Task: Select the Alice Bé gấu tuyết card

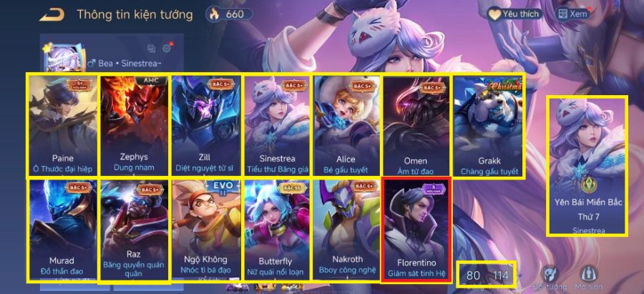Action: coord(348,125)
